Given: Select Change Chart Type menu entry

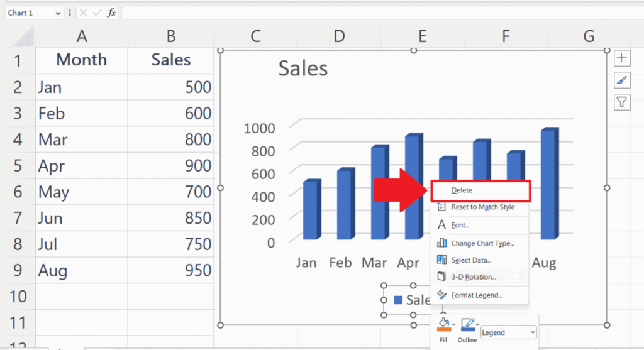Looking at the screenshot, I should [482, 243].
